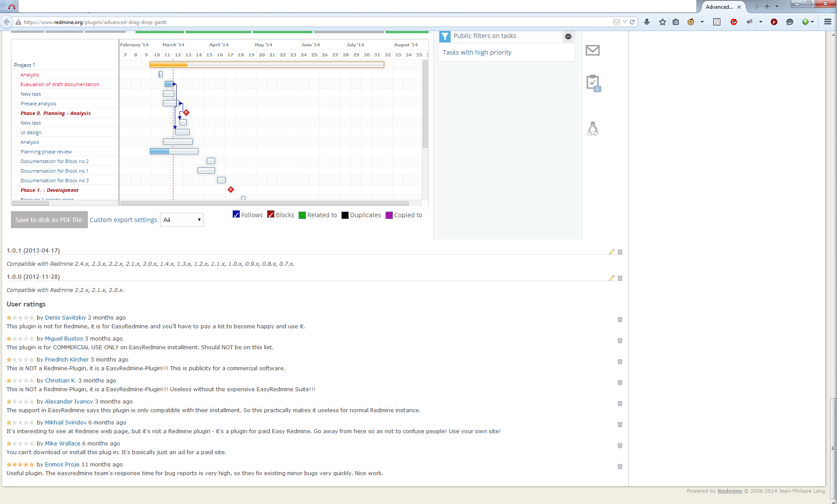Open the Custom export settings link
The width and height of the screenshot is (837, 504).
pyautogui.click(x=123, y=220)
